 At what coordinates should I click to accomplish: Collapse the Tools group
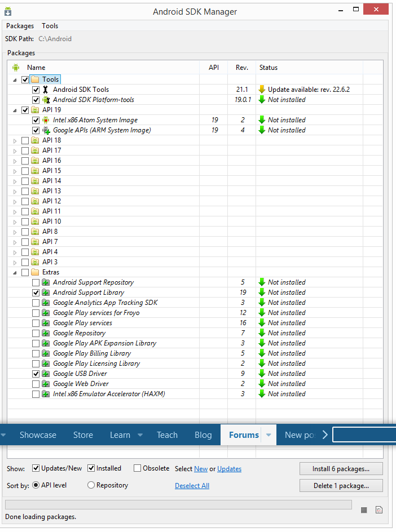(x=15, y=80)
